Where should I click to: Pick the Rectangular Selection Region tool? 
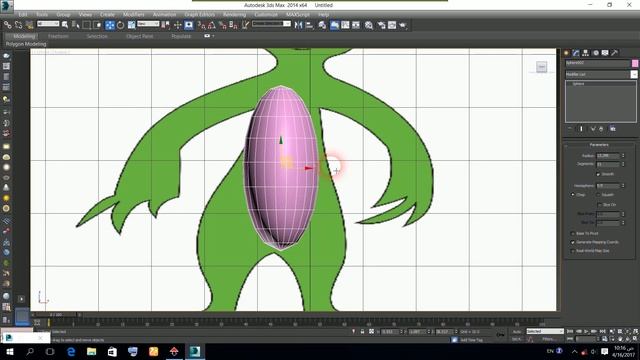pos(87,25)
